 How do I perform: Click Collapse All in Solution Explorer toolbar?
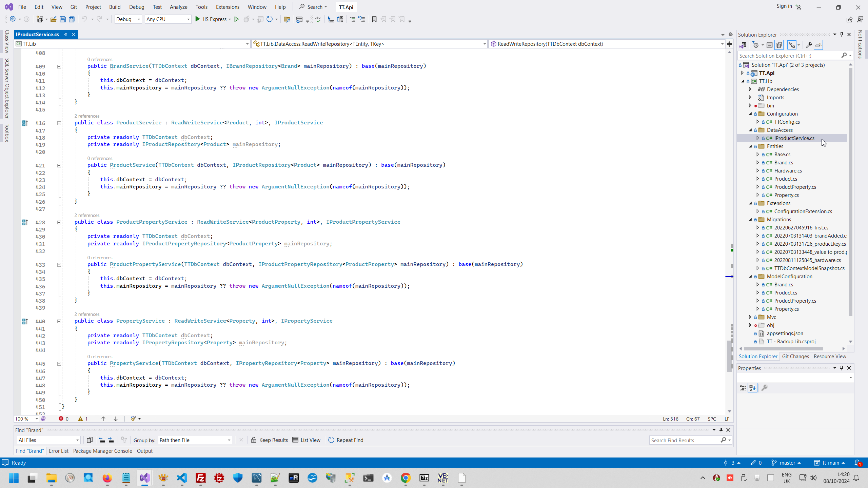(x=770, y=45)
